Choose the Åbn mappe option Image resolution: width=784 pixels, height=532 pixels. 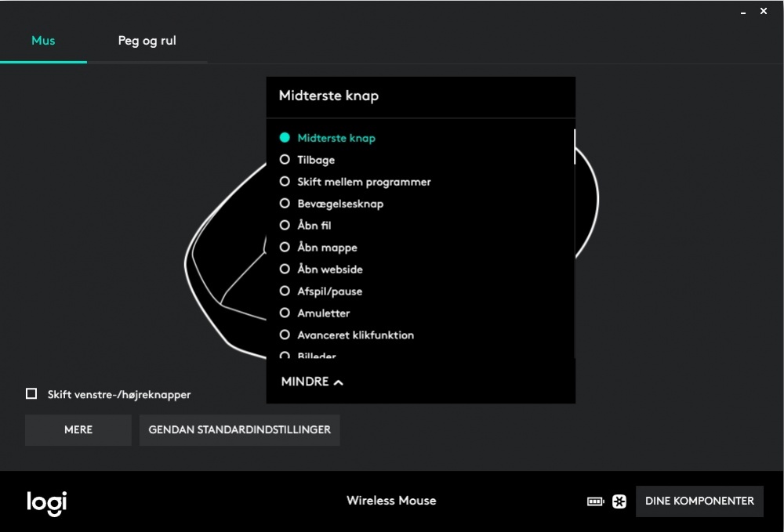tap(285, 248)
